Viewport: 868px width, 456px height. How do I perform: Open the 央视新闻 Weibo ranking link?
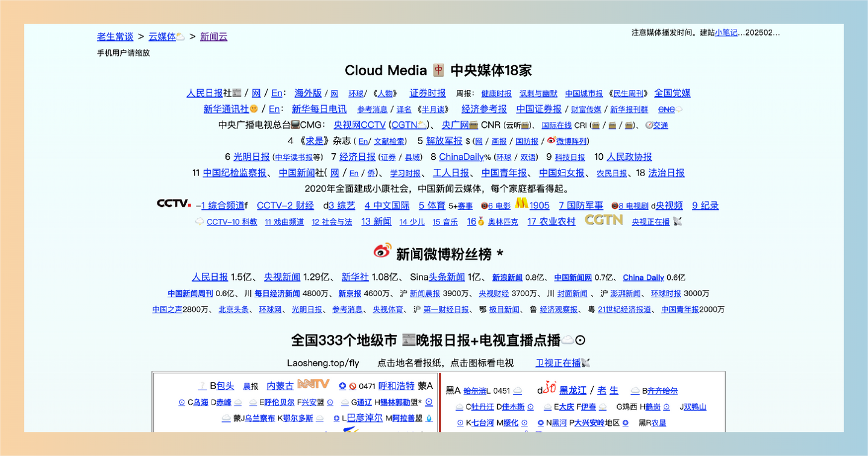pos(282,277)
